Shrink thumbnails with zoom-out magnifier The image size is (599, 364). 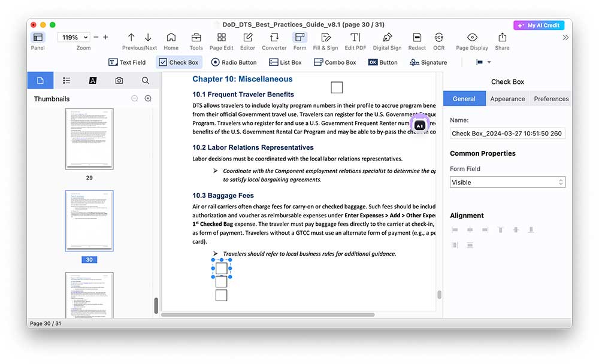coord(134,99)
